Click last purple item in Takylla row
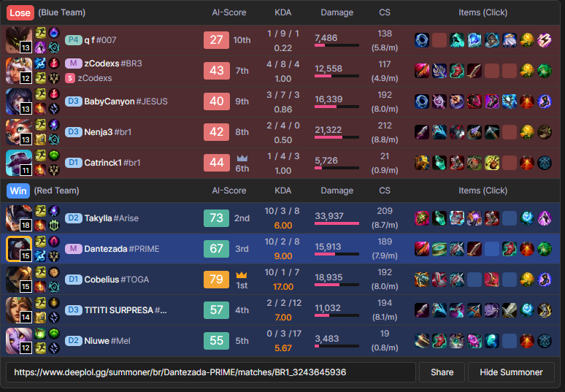This screenshot has height=392, width=565. (544, 218)
